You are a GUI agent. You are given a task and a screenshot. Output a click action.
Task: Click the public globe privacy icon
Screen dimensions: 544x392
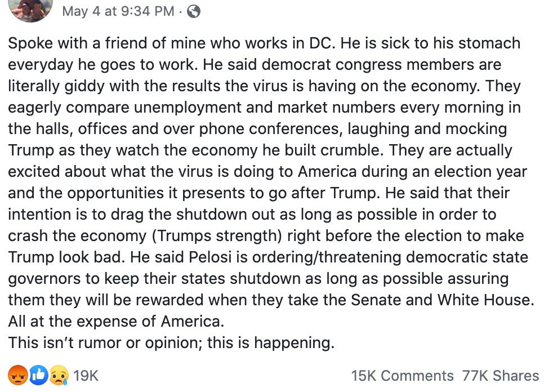pos(194,12)
